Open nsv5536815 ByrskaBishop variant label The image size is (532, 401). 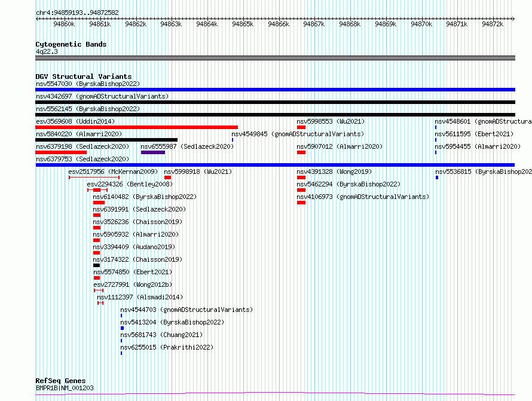484,172
